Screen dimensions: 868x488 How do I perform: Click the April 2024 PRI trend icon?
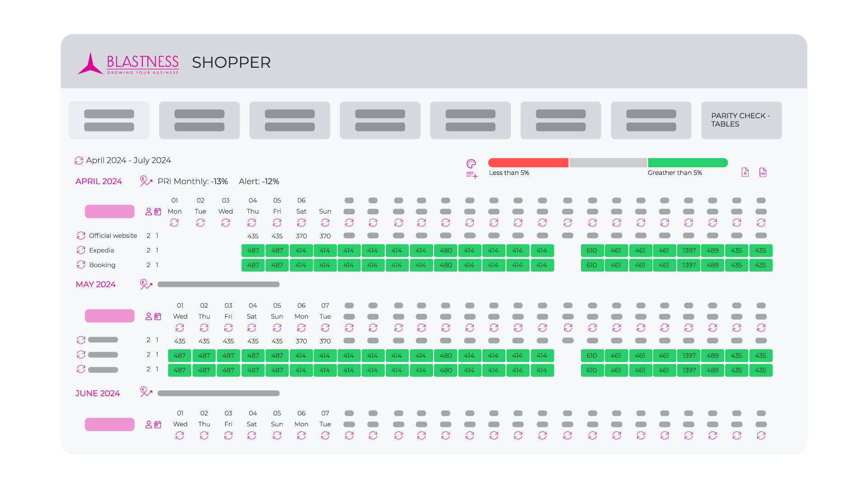click(x=146, y=181)
